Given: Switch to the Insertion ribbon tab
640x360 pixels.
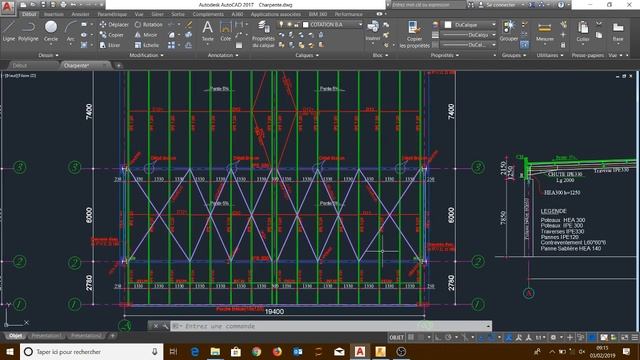Looking at the screenshot, I should click(x=53, y=14).
